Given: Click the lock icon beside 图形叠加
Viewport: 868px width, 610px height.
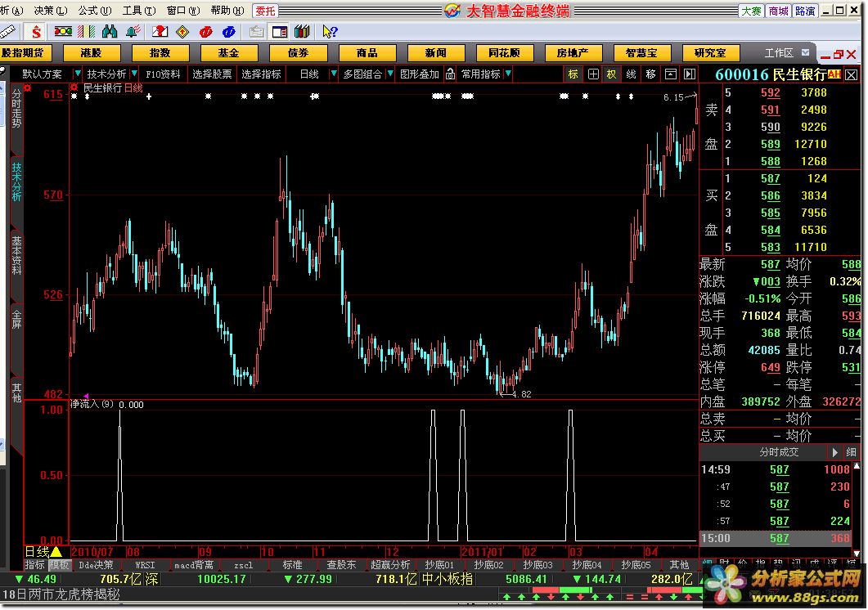Looking at the screenshot, I should [x=450, y=74].
